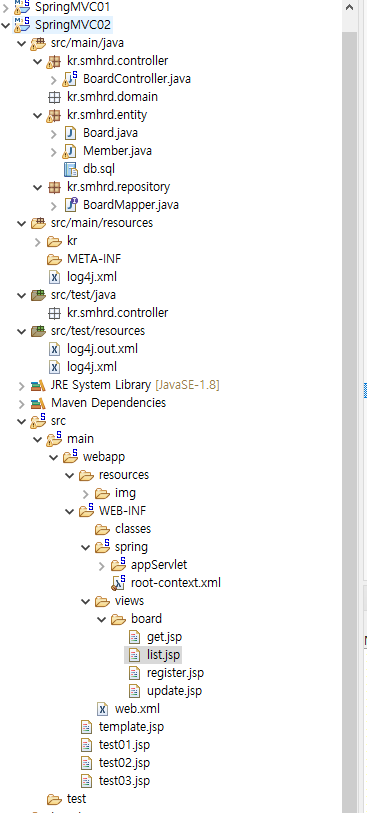The image size is (367, 813).
Task: Click the Board.java file icon
Action: (x=70, y=133)
